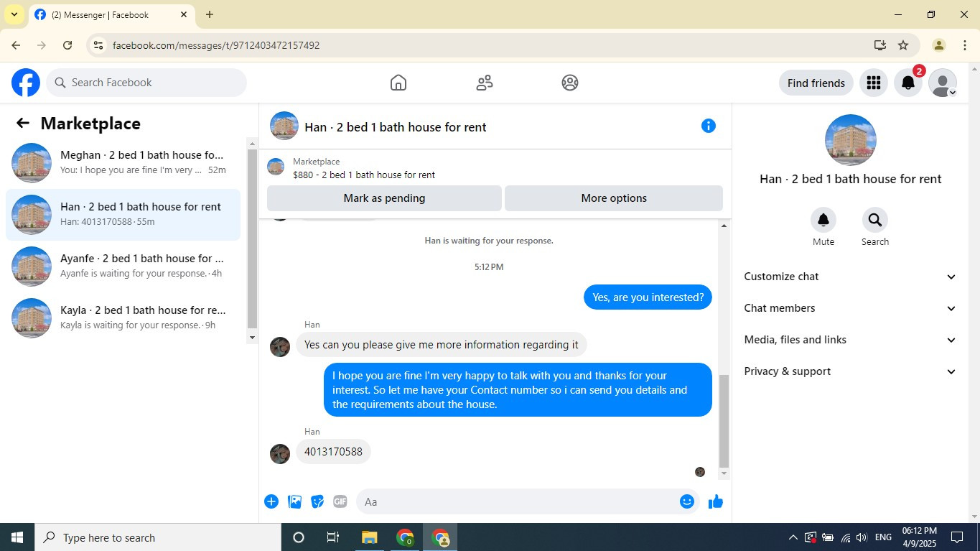The height and width of the screenshot is (551, 980).
Task: Open taskbar clock showing 06:12 PM
Action: pos(920,537)
